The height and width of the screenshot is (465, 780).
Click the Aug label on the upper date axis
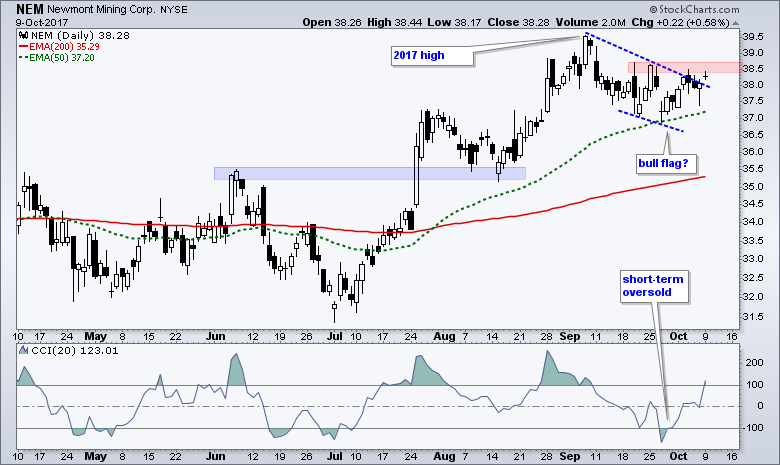click(444, 337)
